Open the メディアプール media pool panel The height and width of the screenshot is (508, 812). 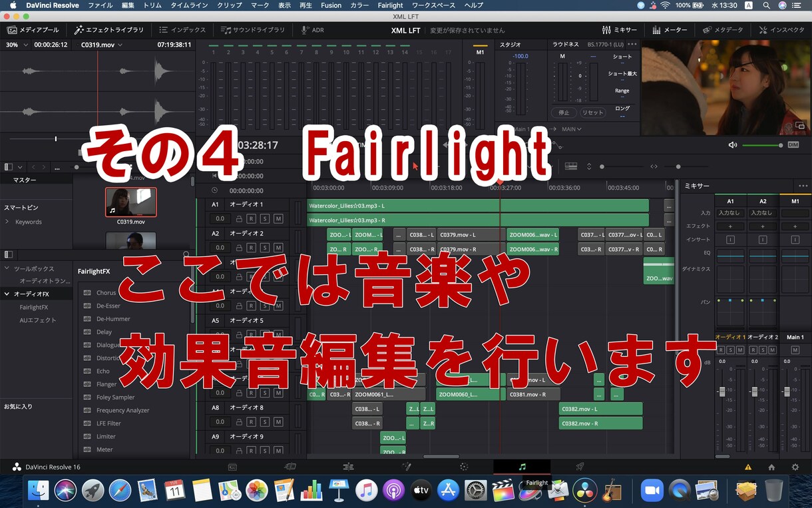(33, 30)
